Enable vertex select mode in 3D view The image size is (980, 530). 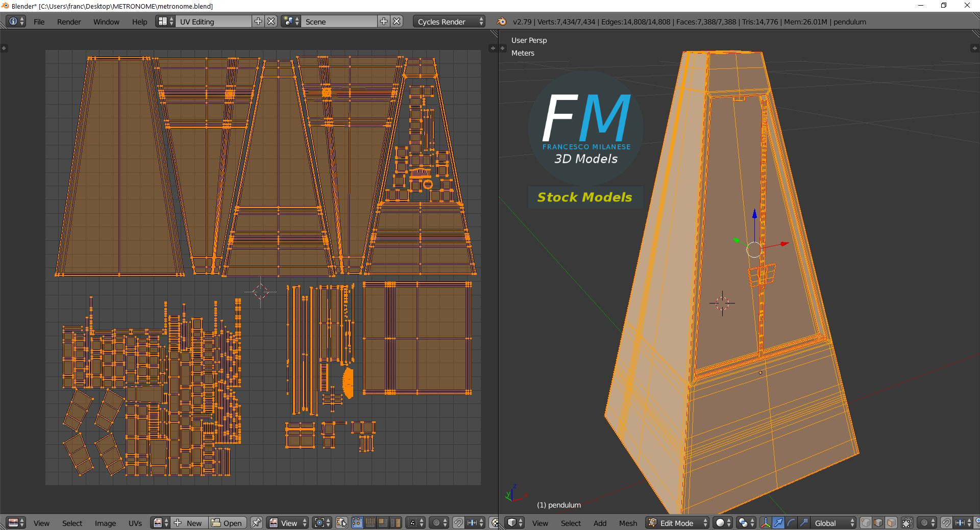click(x=866, y=523)
